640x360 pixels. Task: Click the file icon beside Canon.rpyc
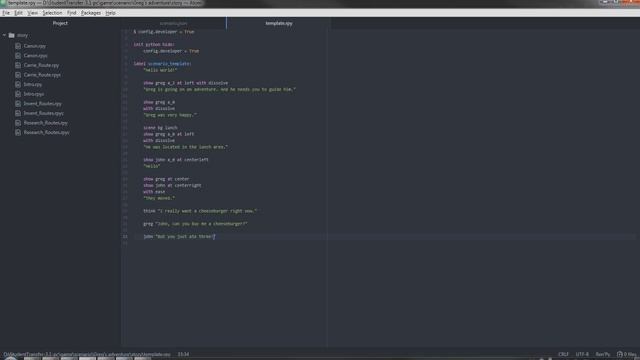18,56
